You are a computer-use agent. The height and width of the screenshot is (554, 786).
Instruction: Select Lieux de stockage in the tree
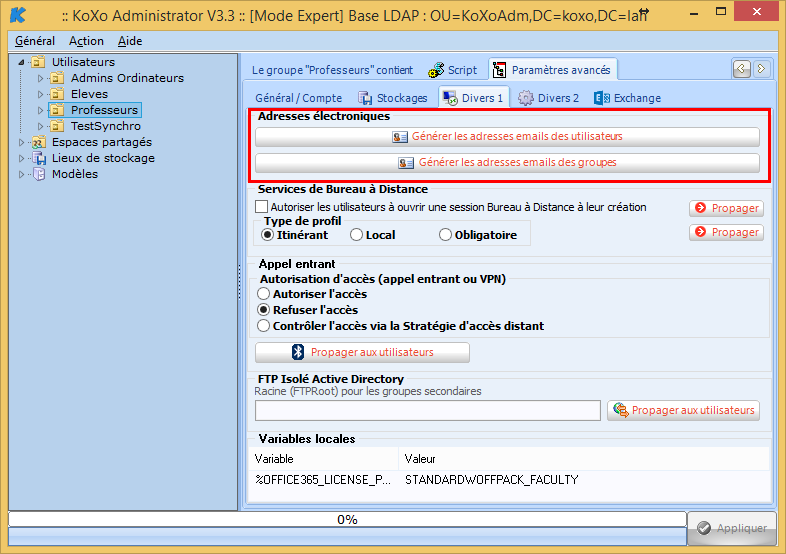103,158
